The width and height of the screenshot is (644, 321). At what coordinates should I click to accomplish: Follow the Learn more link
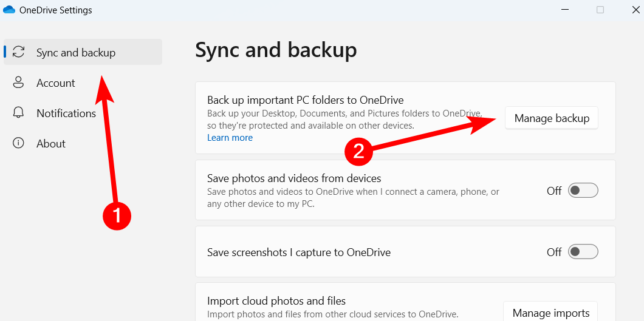click(230, 138)
